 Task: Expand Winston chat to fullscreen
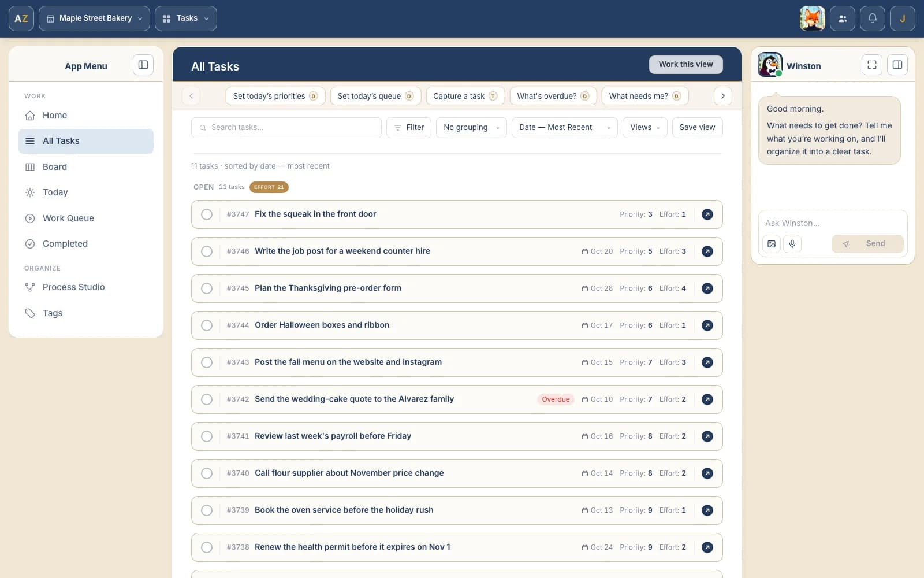tap(872, 65)
